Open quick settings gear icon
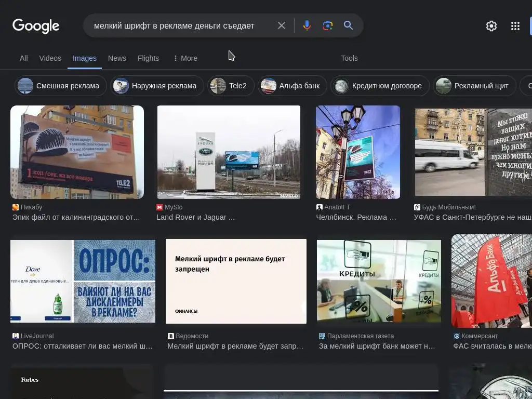This screenshot has width=532, height=399. coord(491,26)
